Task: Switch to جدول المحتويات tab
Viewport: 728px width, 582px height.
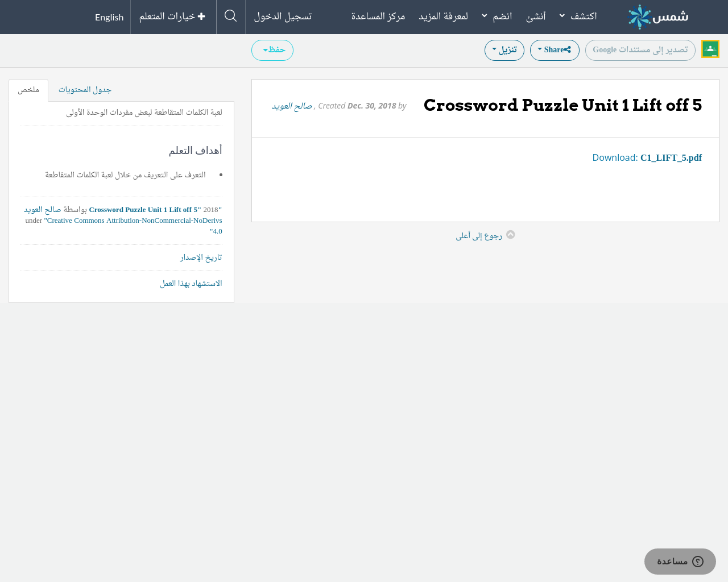Action: click(84, 89)
